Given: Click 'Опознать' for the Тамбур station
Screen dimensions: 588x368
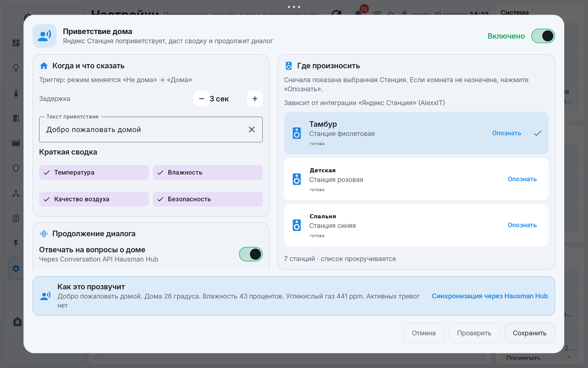Looking at the screenshot, I should [x=507, y=133].
